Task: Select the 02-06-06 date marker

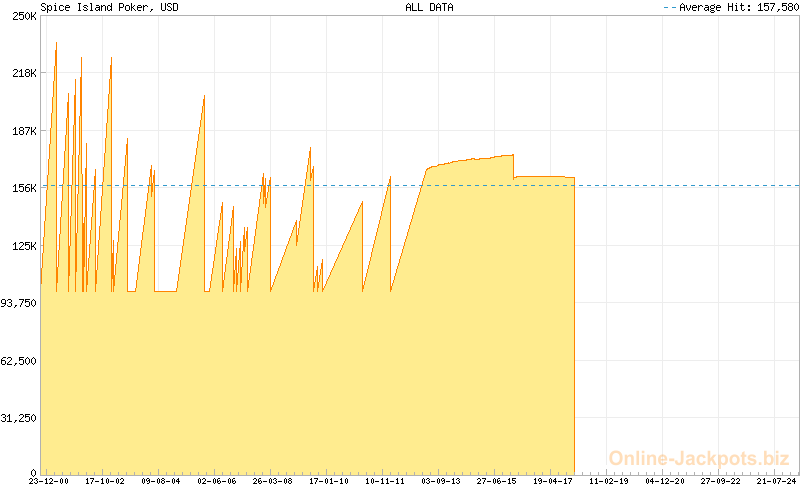Action: pyautogui.click(x=217, y=481)
